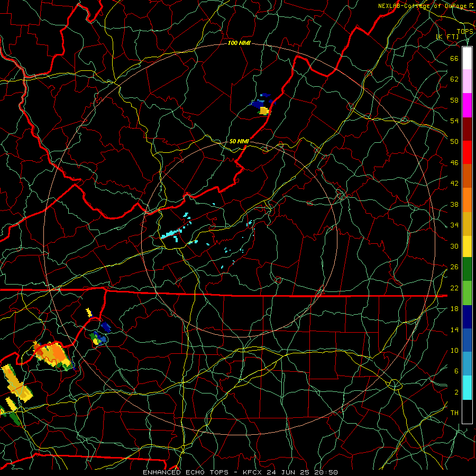Click the gold segment of the color bar

pos(467,224)
